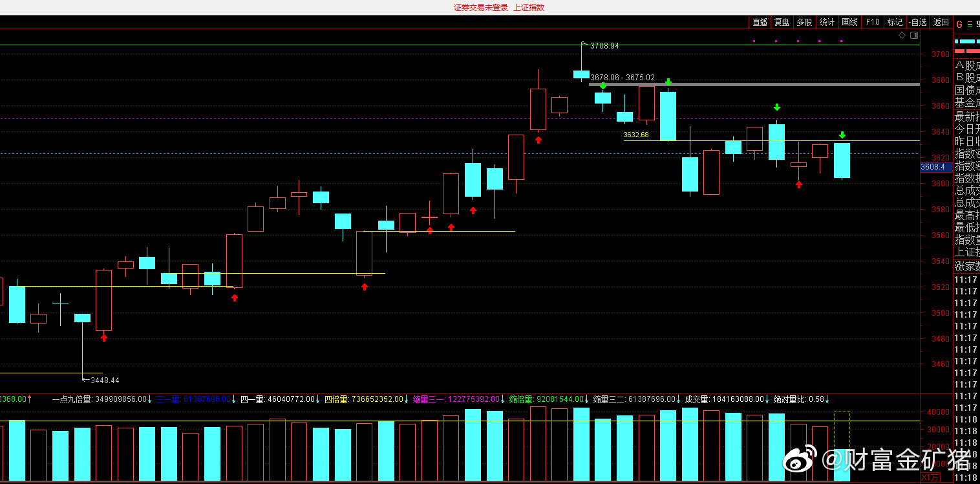This screenshot has width=980, height=484.
Task: Remove from watchlist via -自选
Action: (918, 22)
